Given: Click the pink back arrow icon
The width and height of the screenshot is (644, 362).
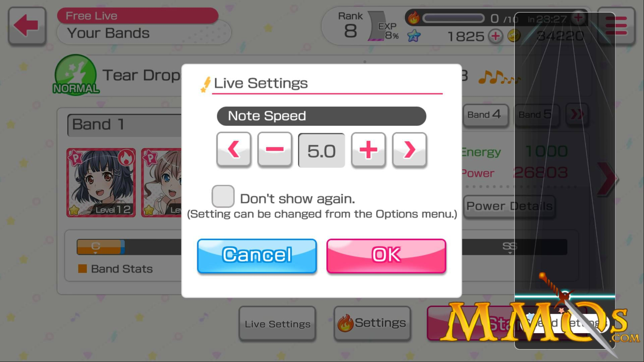Looking at the screenshot, I should pos(27,25).
